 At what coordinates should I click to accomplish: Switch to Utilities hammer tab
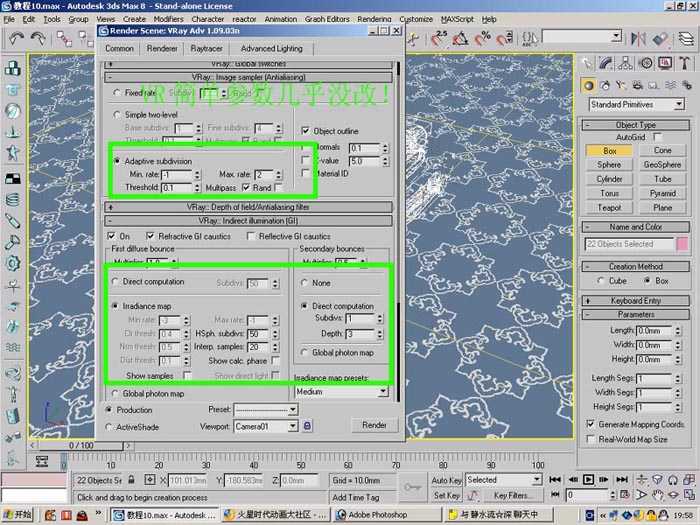[684, 63]
